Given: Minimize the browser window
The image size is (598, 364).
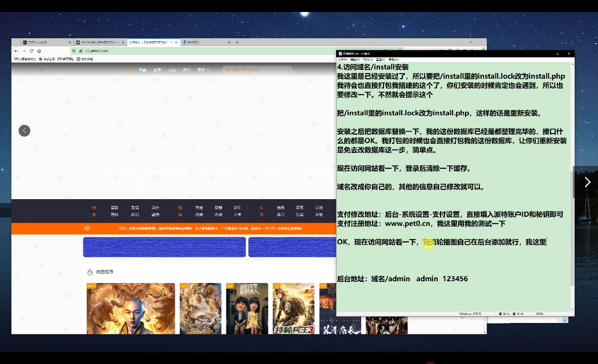Looking at the screenshot, I should [460, 42].
